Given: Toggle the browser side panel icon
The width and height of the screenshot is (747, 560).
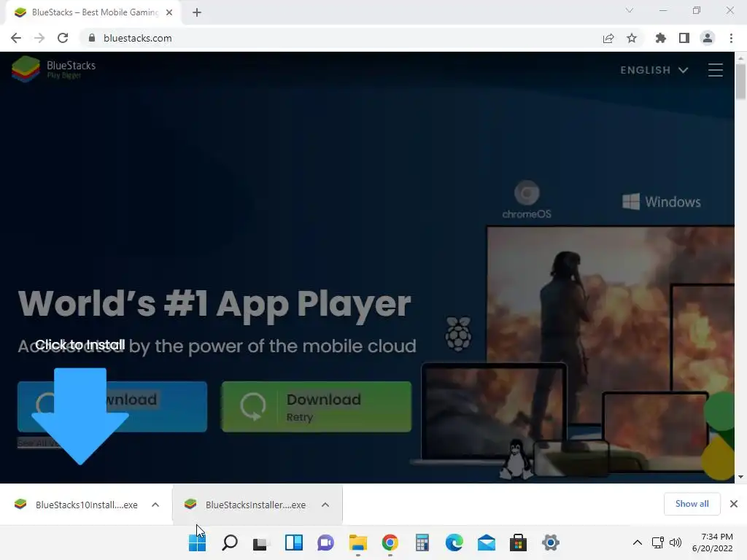Looking at the screenshot, I should [x=684, y=38].
